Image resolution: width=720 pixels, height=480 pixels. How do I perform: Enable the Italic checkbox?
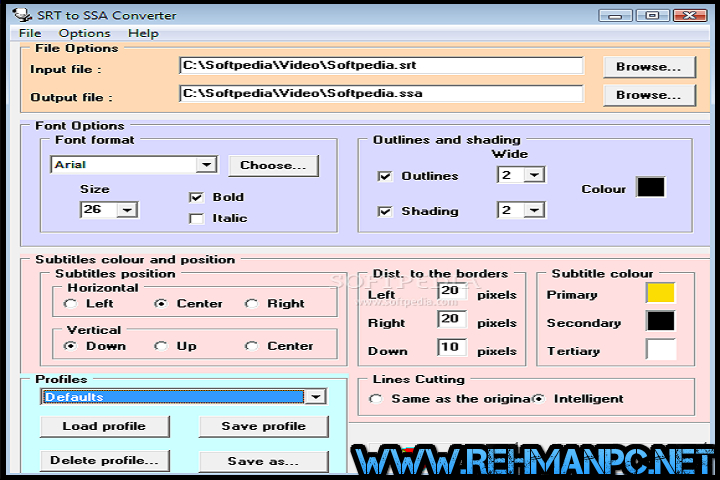(x=196, y=218)
